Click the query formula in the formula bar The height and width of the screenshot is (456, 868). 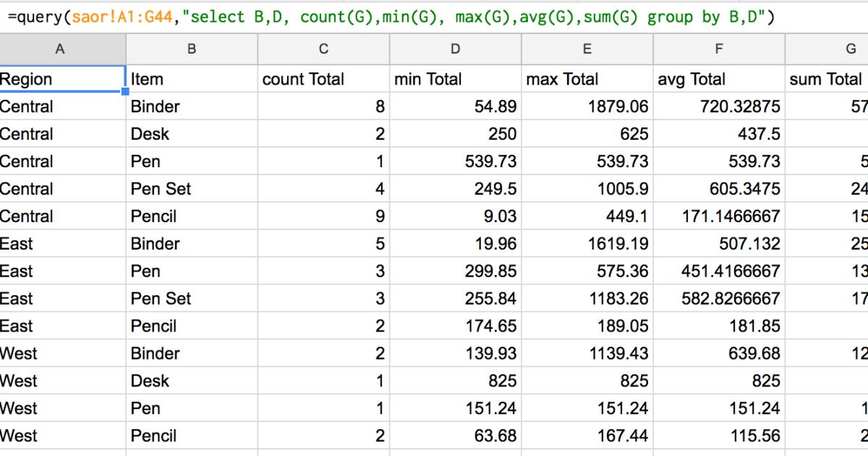point(391,17)
